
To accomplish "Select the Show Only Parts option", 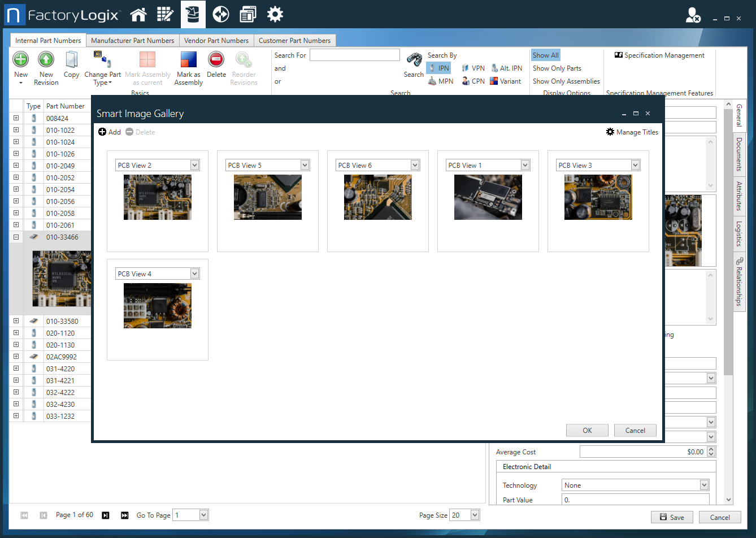I will coord(557,68).
